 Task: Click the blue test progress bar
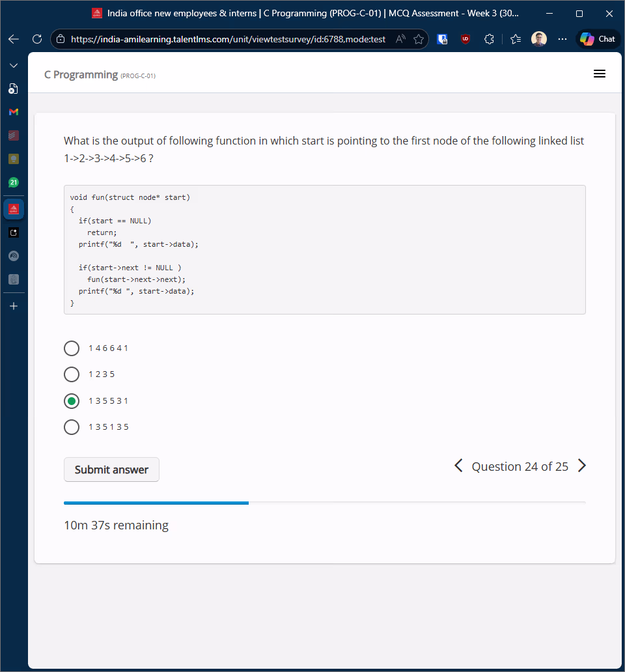(x=156, y=503)
